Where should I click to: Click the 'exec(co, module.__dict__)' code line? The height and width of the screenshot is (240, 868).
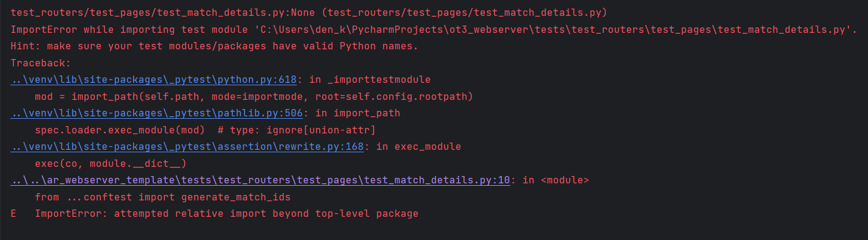(x=110, y=164)
